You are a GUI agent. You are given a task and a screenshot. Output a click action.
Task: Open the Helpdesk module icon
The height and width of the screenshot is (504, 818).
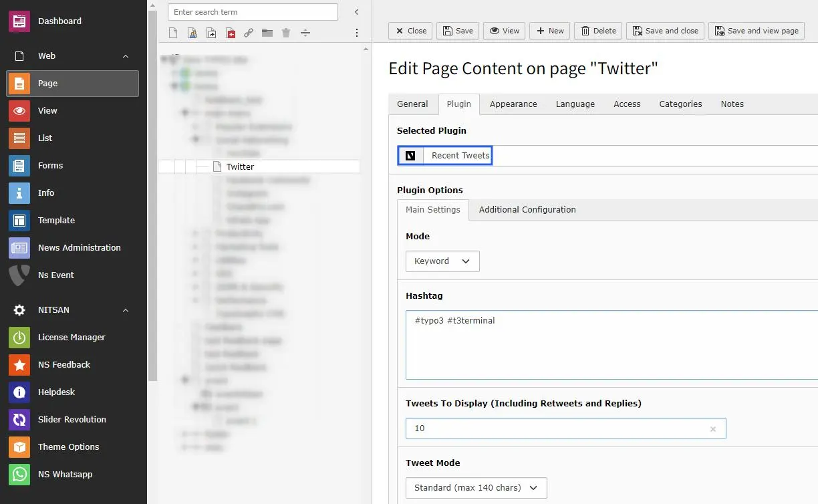(x=19, y=392)
